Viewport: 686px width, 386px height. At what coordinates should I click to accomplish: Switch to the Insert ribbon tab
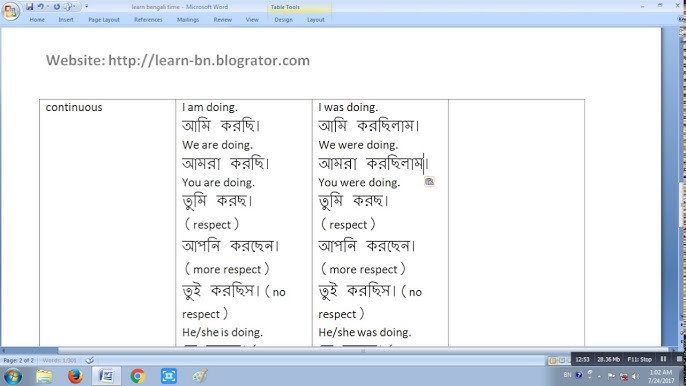[66, 20]
